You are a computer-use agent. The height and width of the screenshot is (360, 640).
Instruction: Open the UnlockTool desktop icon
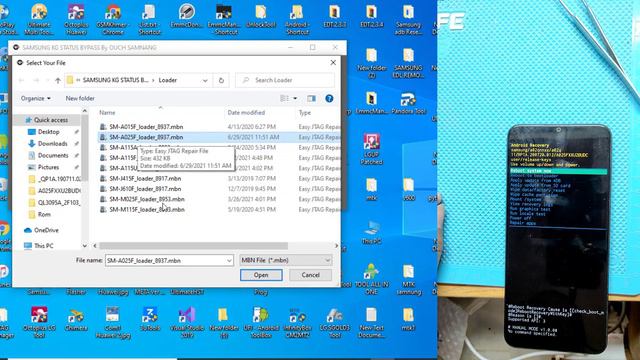(261, 16)
